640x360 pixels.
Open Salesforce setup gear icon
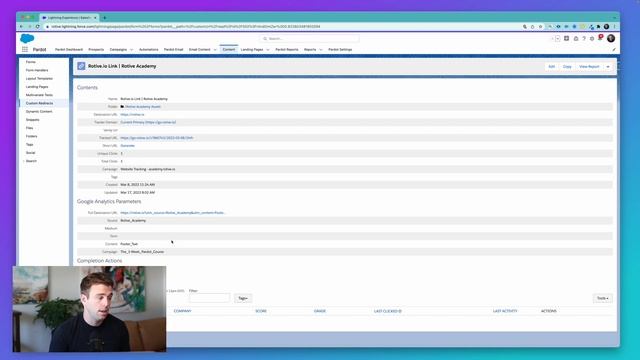point(592,38)
